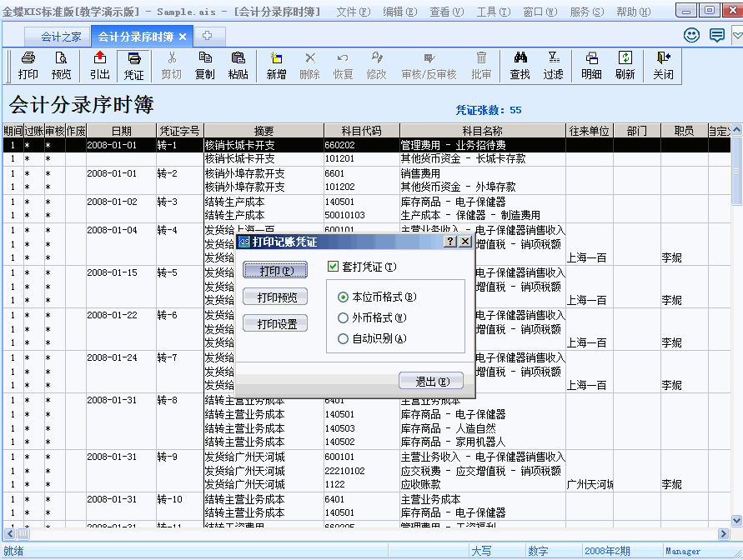The image size is (743, 560).
Task: Click the 打印(P) button in dialog
Action: click(275, 270)
